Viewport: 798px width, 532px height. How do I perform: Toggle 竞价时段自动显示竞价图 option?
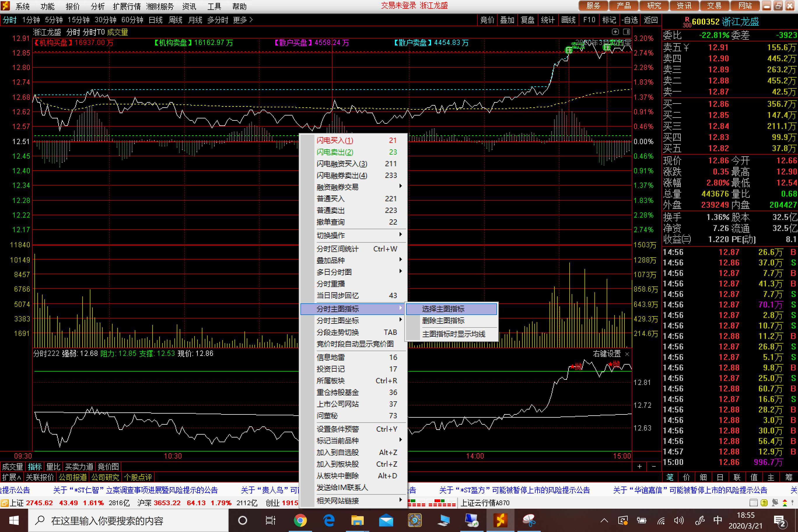(x=355, y=344)
